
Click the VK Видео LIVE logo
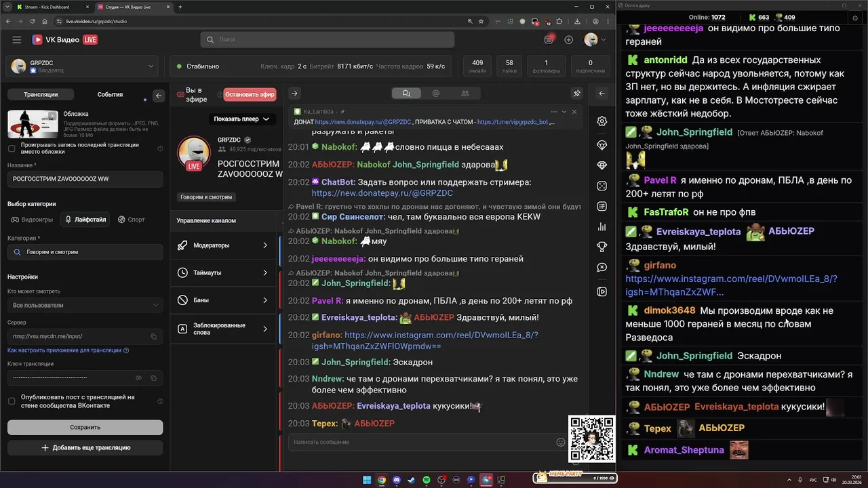point(65,40)
